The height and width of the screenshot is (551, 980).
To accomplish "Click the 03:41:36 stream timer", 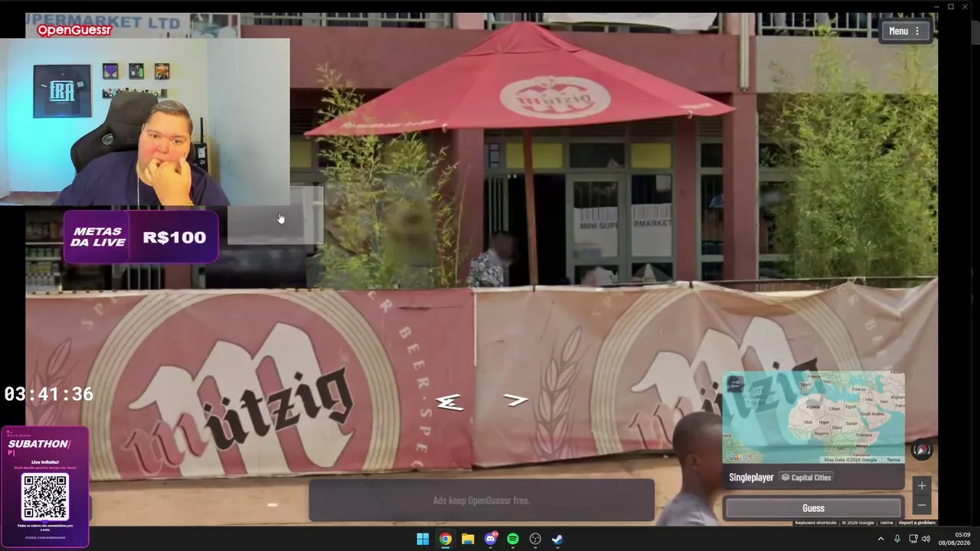I will (49, 394).
